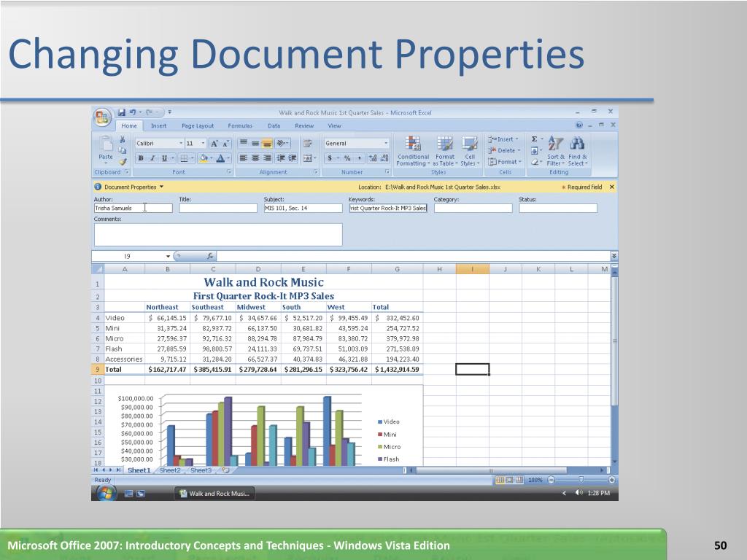This screenshot has width=747, height=560.
Task: Switch to the Formulas tab
Action: 240,125
